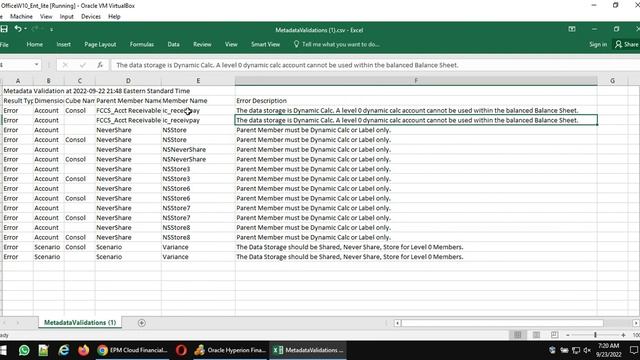The height and width of the screenshot is (360, 640).
Task: Open the volume icon in system tray
Action: tap(587, 350)
